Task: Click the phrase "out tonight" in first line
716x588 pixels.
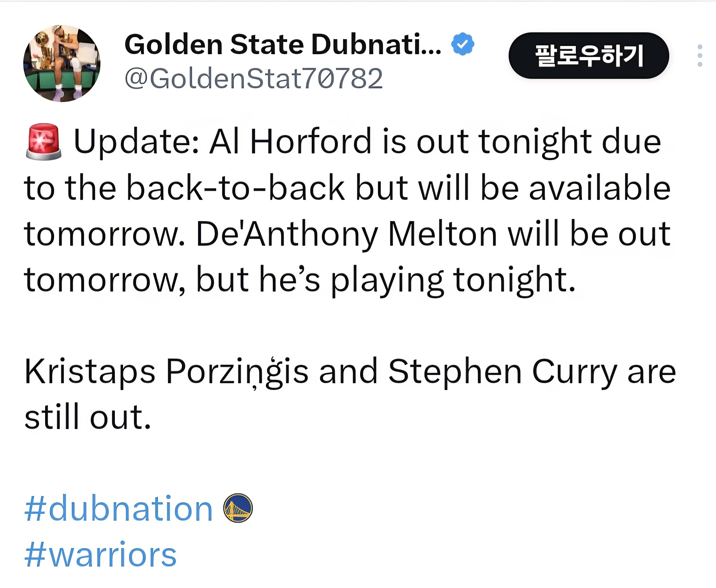Action: (504, 142)
